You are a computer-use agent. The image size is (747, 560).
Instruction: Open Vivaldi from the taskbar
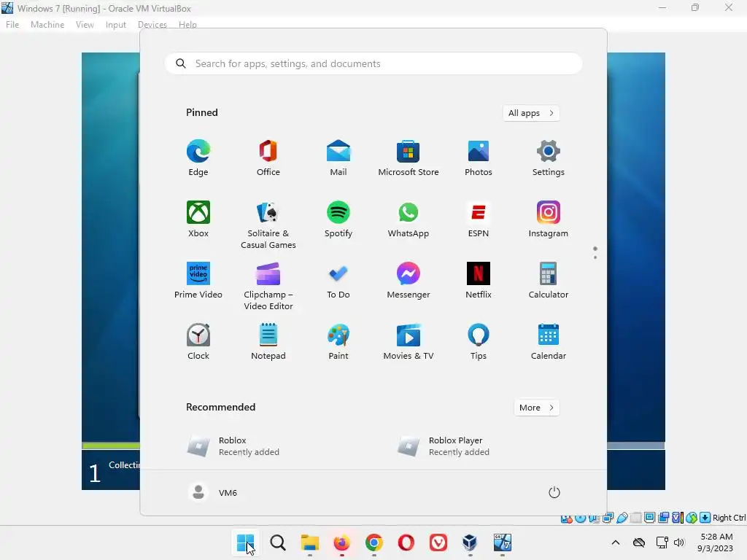pos(438,542)
